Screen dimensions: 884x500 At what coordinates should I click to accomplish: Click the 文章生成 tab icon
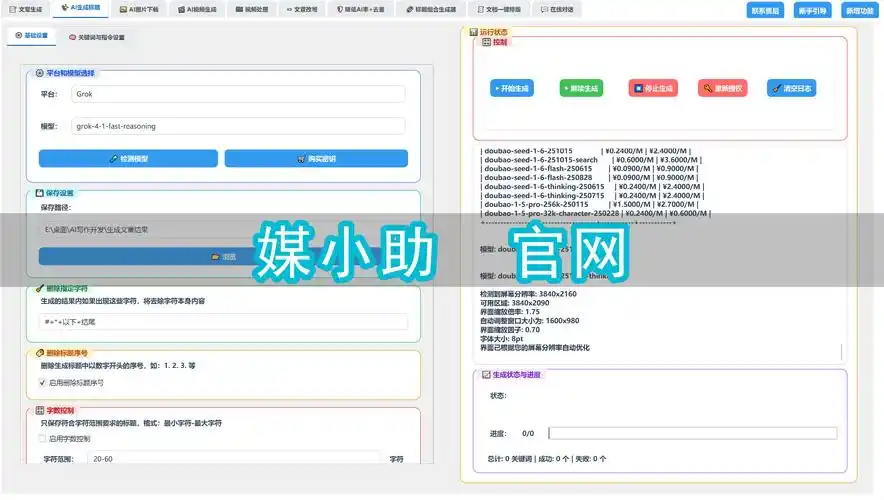12,10
